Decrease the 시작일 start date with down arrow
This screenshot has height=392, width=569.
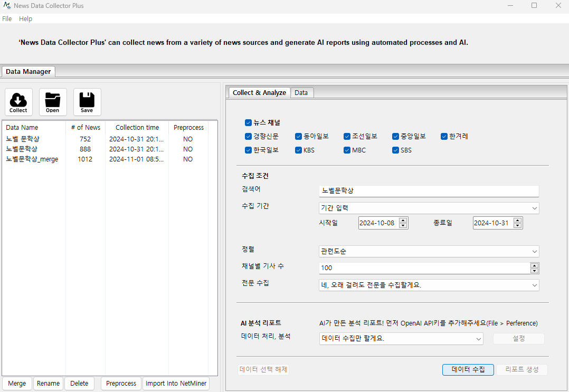tap(403, 226)
